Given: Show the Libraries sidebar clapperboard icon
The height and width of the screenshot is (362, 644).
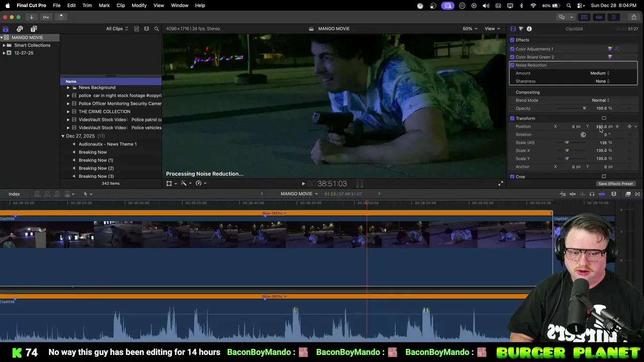Looking at the screenshot, I should [6, 29].
